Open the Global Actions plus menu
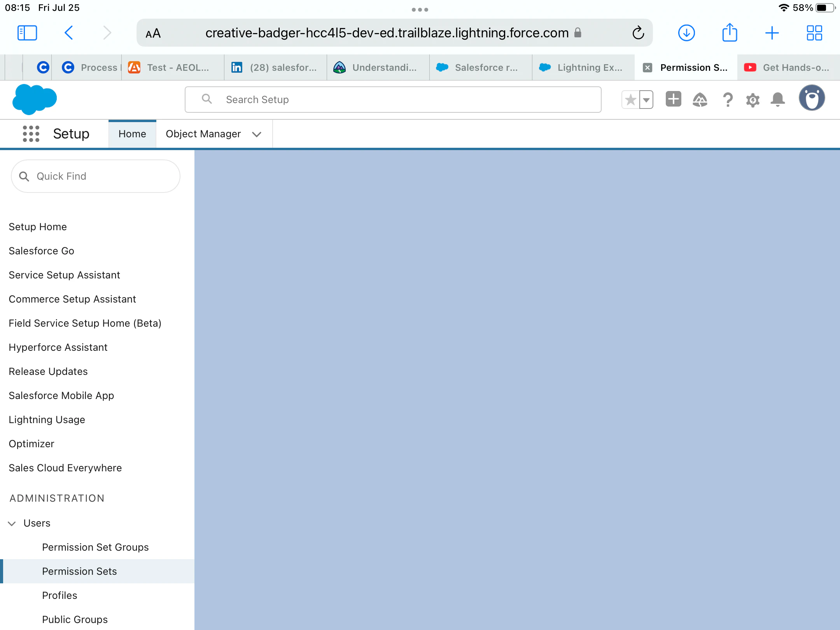840x630 pixels. (x=673, y=99)
